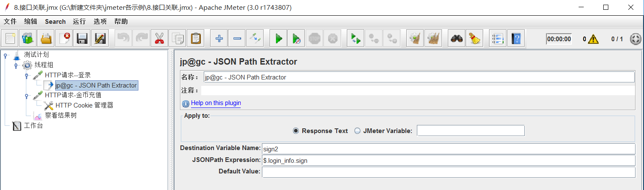The image size is (644, 190).
Task: Click the Paste clipboard icon
Action: (x=195, y=39)
